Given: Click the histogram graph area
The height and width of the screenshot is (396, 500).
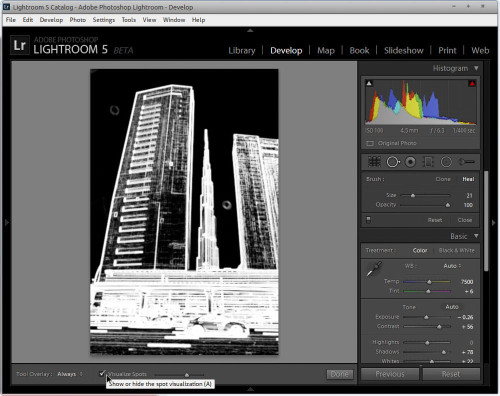Looking at the screenshot, I should [x=420, y=102].
